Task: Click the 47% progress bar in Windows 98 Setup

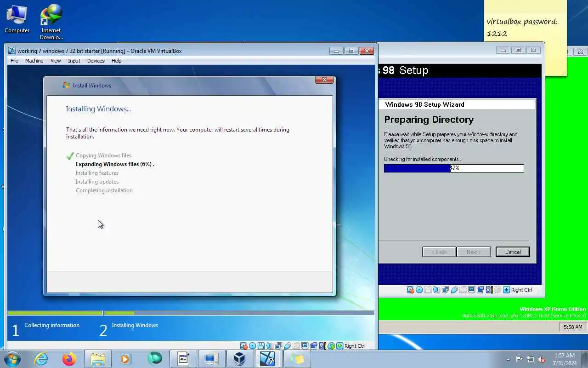Action: 454,168
